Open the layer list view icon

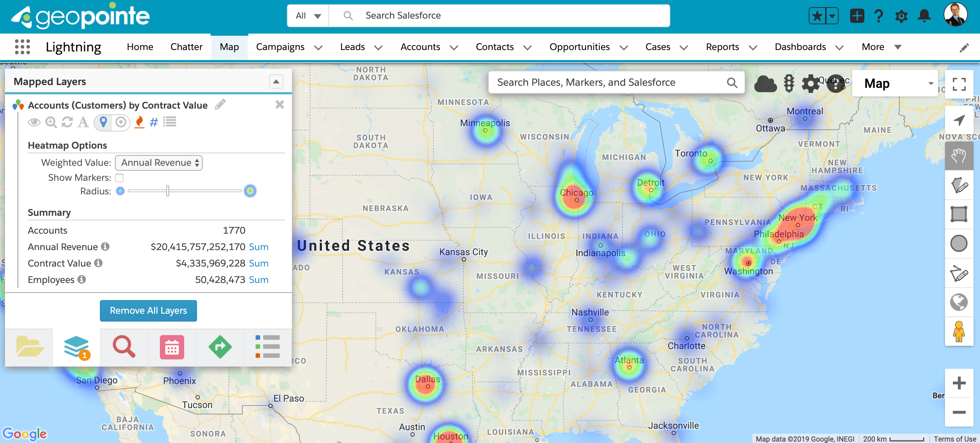(170, 122)
